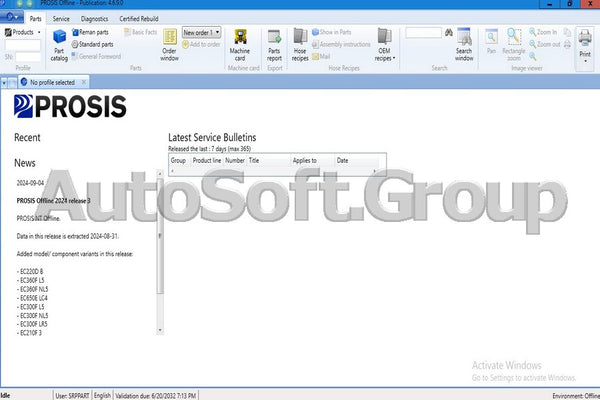Click the Profile model input field
This screenshot has height=400, width=600.
pyautogui.click(x=23, y=45)
